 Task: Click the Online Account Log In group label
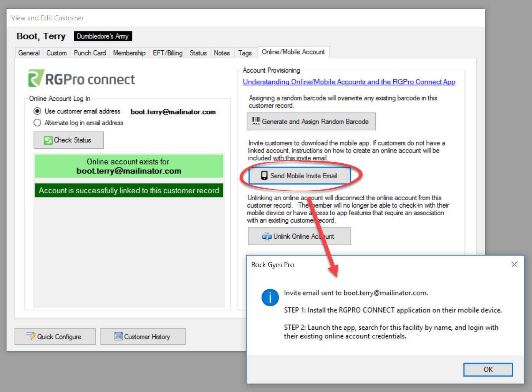(x=60, y=99)
